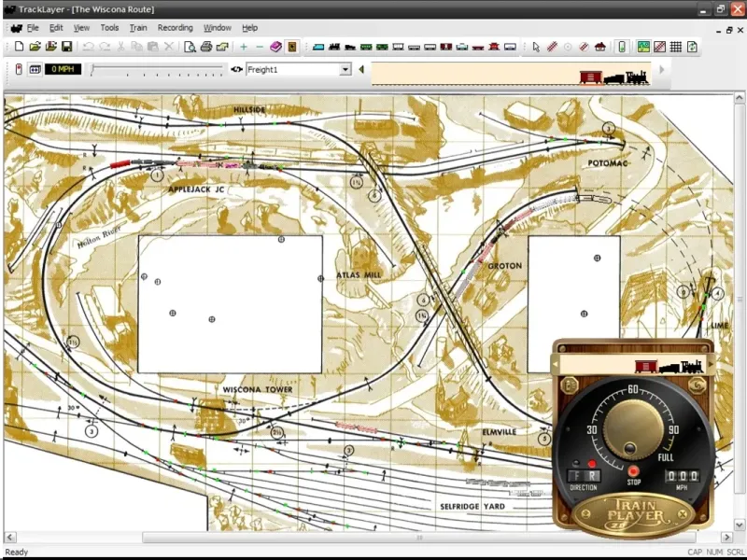This screenshot has height=560, width=747.
Task: Open the Train menu
Action: [138, 28]
